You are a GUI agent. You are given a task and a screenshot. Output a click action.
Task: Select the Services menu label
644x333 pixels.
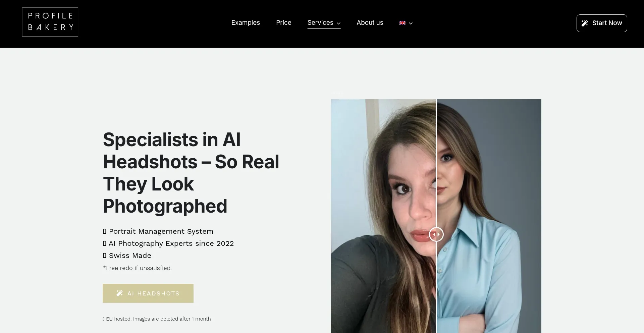coord(320,22)
